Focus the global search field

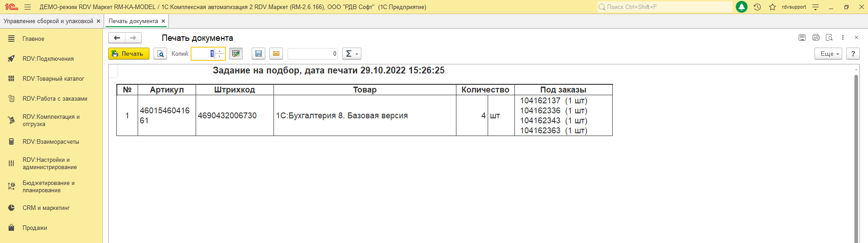tap(665, 7)
